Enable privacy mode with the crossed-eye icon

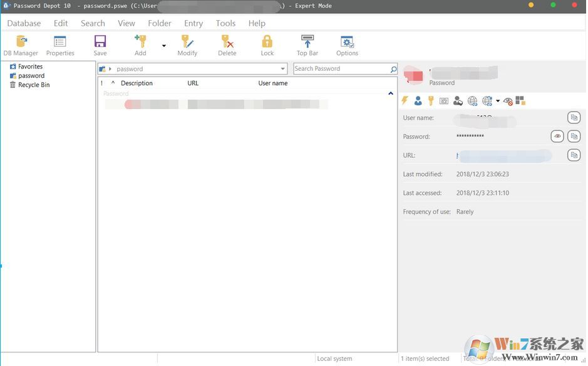(507, 101)
